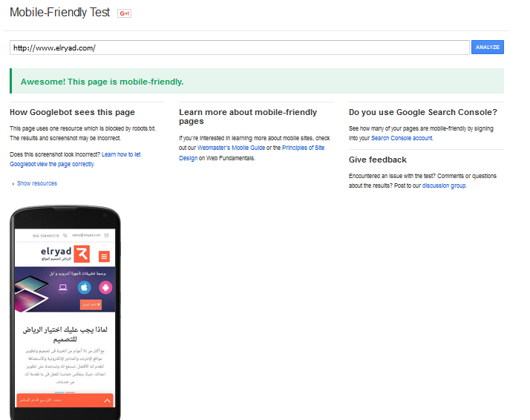The image size is (530, 420).
Task: Click the Android icon in phone preview banner
Action: click(x=105, y=288)
